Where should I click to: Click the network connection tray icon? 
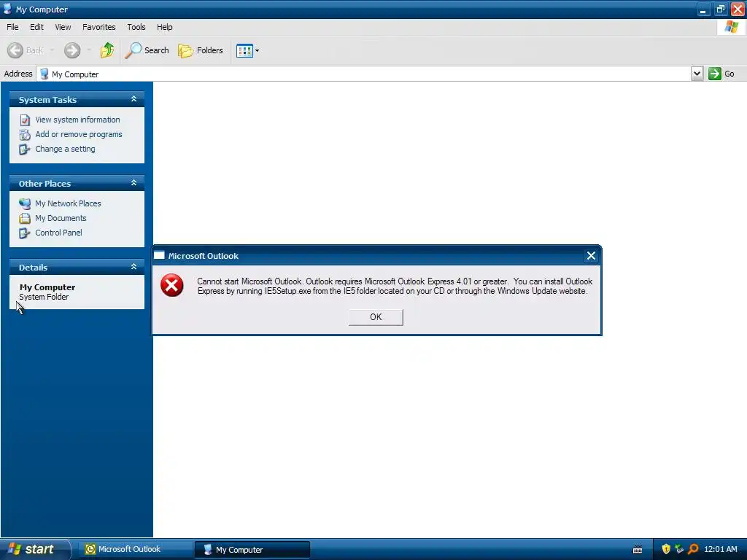click(679, 549)
